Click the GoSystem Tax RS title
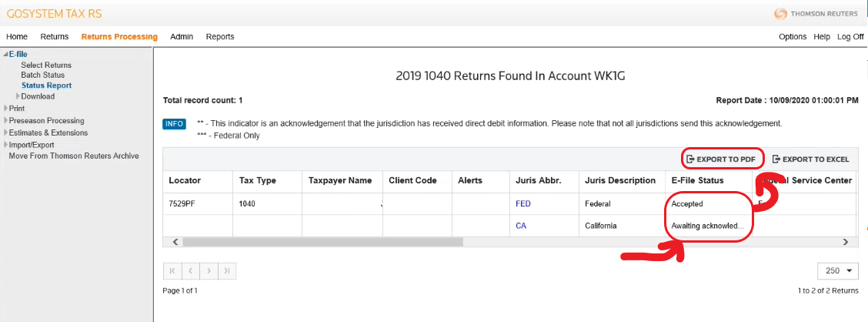 coord(54,14)
